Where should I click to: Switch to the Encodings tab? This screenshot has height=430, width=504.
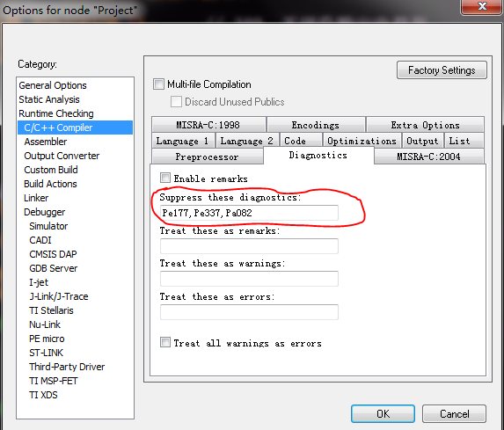click(316, 125)
